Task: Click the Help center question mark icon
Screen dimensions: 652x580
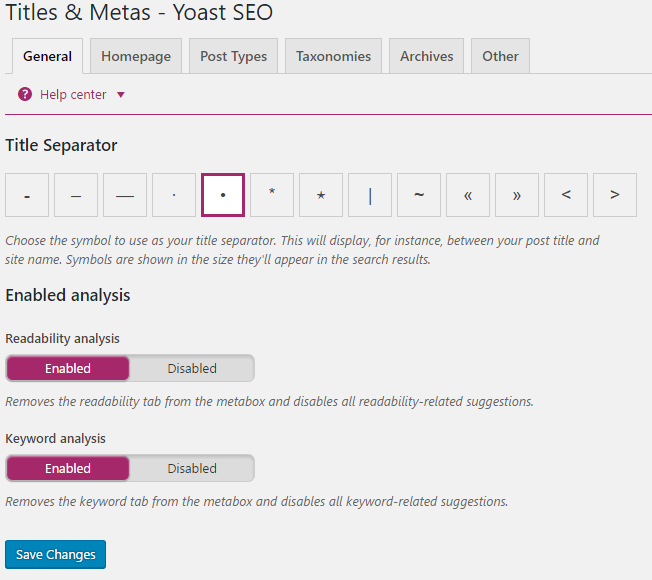Action: [25, 94]
